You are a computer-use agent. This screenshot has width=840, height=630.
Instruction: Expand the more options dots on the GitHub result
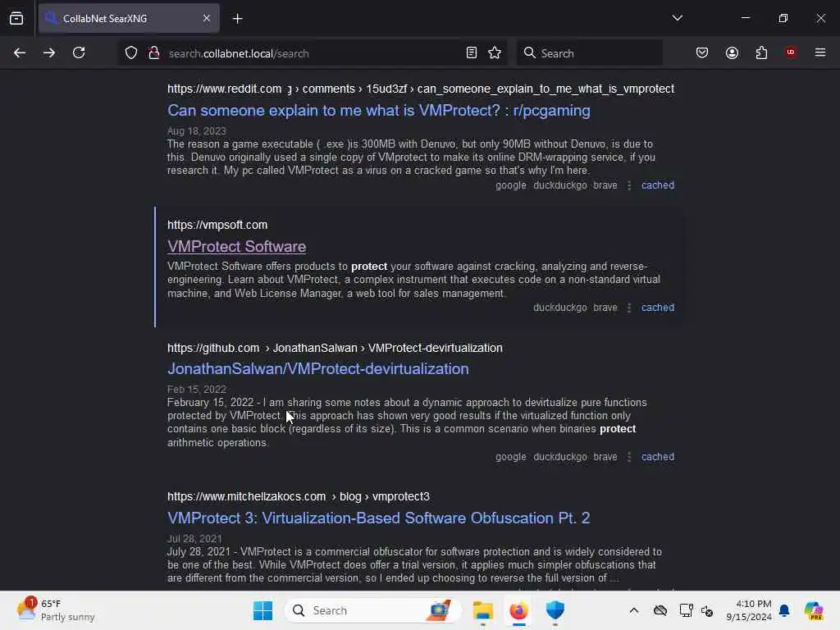(629, 457)
